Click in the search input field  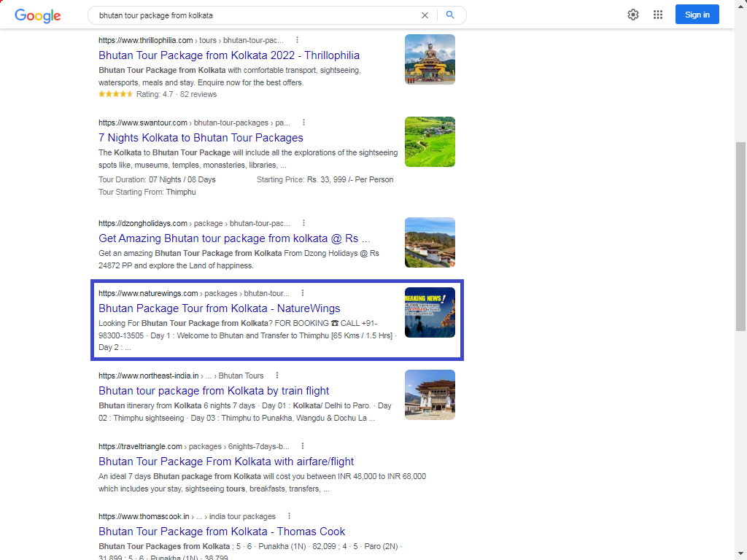(x=258, y=15)
